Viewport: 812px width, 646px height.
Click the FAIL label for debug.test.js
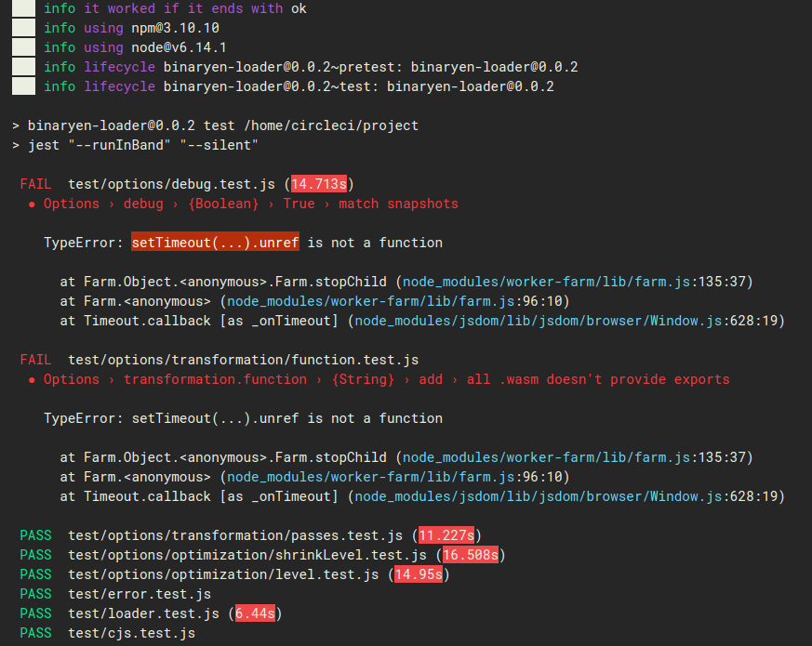(35, 184)
